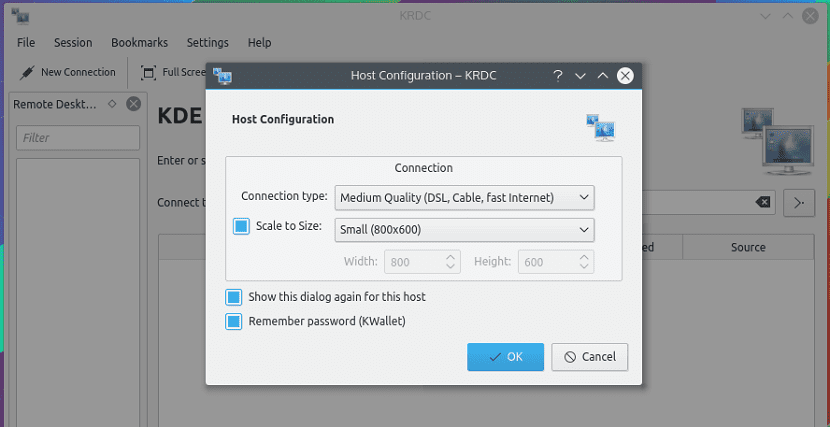Click the KRDC main window title icon
This screenshot has width=830, height=427.
20,16
